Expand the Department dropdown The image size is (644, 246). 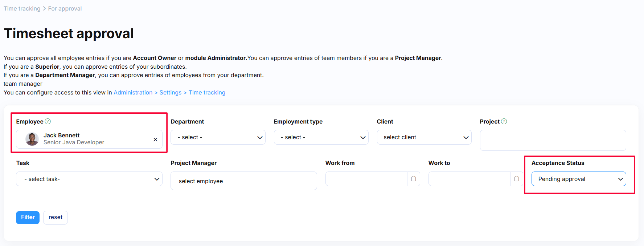pos(218,137)
